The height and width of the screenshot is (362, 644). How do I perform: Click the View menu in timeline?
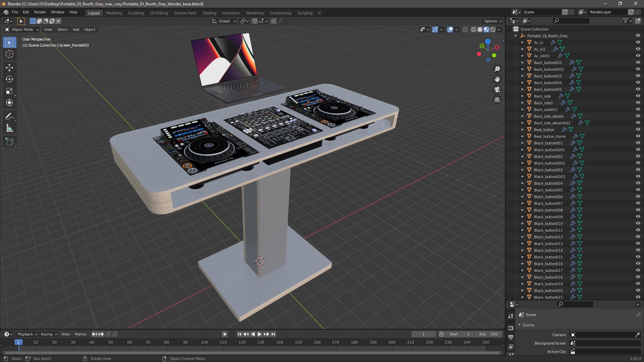click(65, 334)
